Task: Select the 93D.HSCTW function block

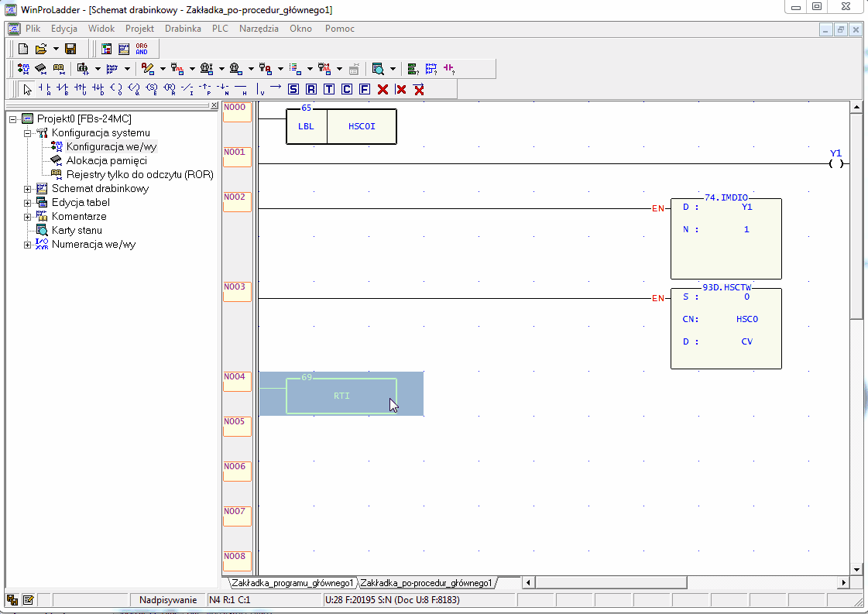Action: [x=726, y=328]
